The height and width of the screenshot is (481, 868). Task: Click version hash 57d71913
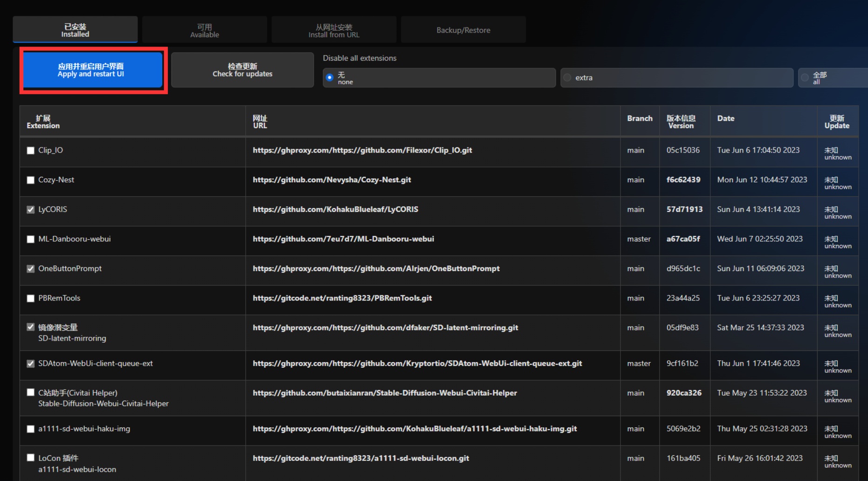pos(684,209)
